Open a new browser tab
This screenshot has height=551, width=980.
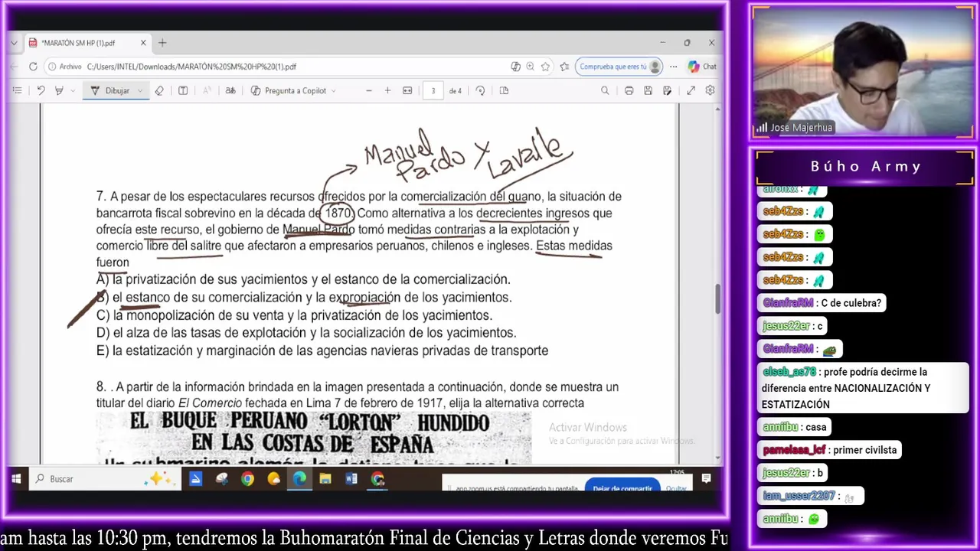pyautogui.click(x=162, y=43)
